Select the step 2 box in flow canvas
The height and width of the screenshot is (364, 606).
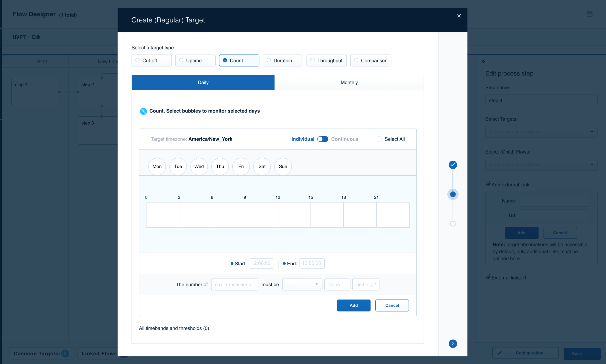click(98, 92)
